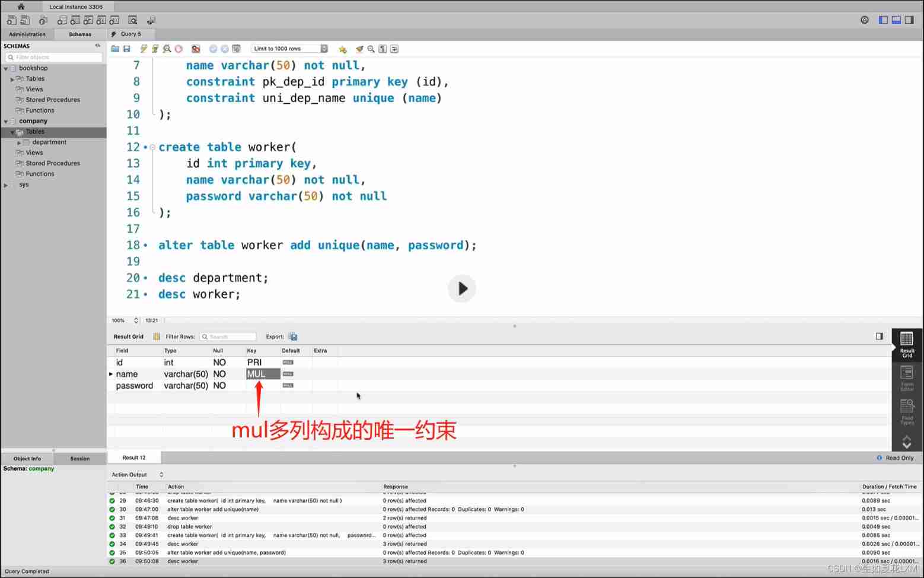Image resolution: width=924 pixels, height=578 pixels.
Task: Expand Tables under bookshop
Action: tap(12, 79)
